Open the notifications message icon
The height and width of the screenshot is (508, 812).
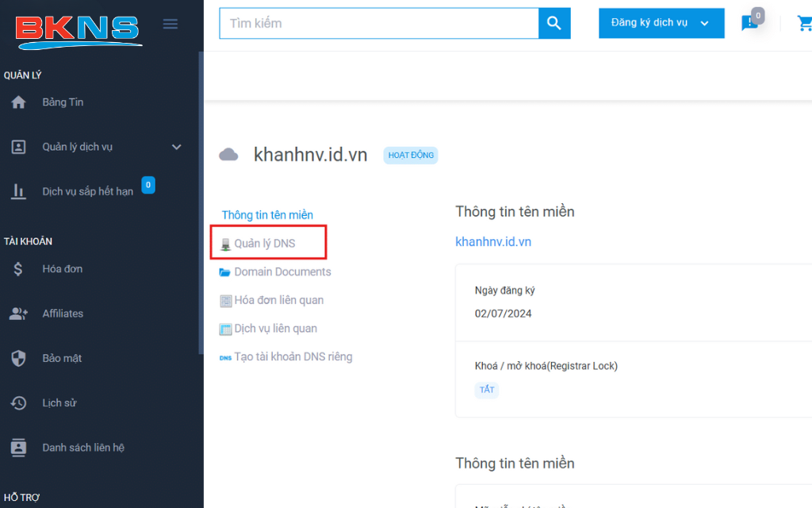point(749,23)
